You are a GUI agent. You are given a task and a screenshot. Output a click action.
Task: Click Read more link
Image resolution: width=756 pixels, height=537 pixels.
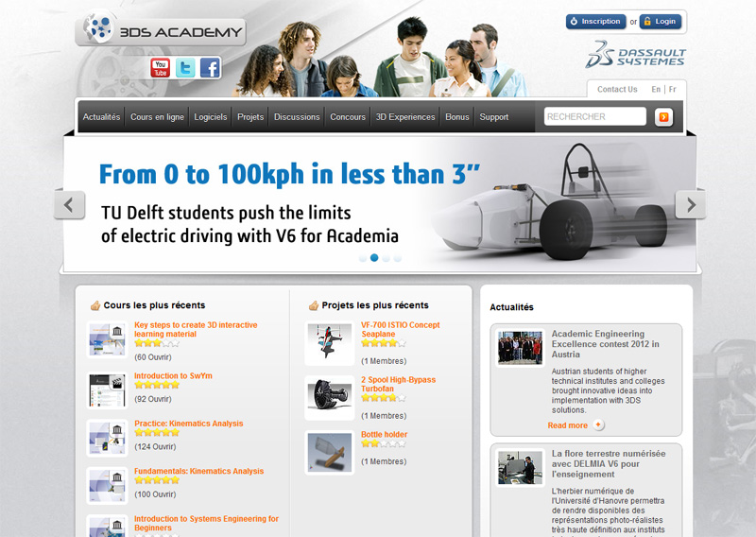[x=568, y=425]
